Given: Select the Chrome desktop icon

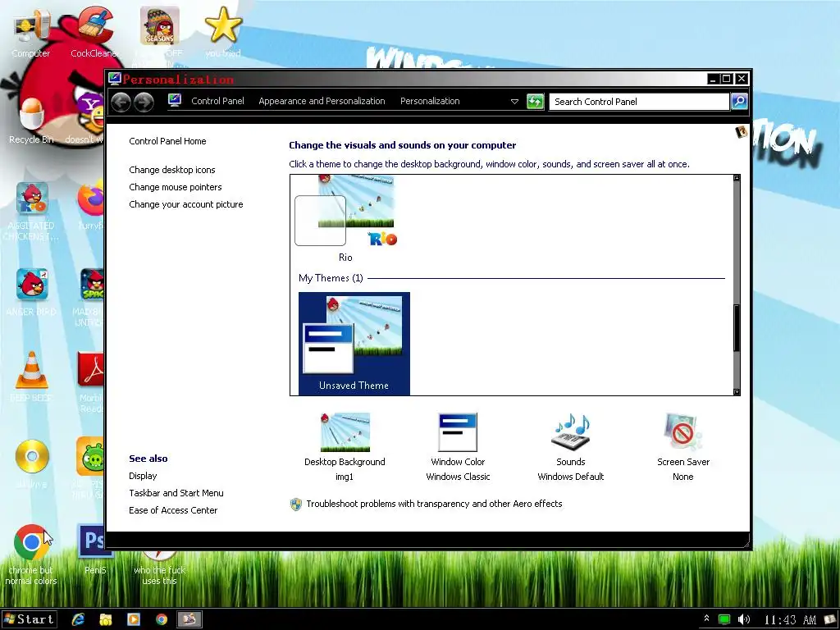Looking at the screenshot, I should coord(31,542).
